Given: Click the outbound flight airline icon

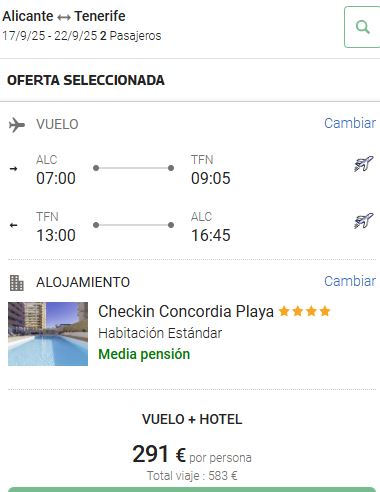Looking at the screenshot, I should click(x=364, y=164).
